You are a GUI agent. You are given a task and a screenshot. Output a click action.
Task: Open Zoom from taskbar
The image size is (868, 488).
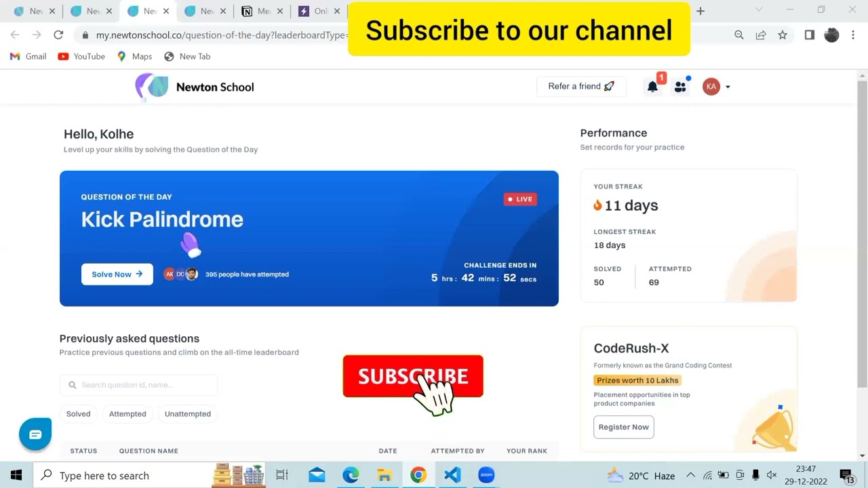(486, 475)
